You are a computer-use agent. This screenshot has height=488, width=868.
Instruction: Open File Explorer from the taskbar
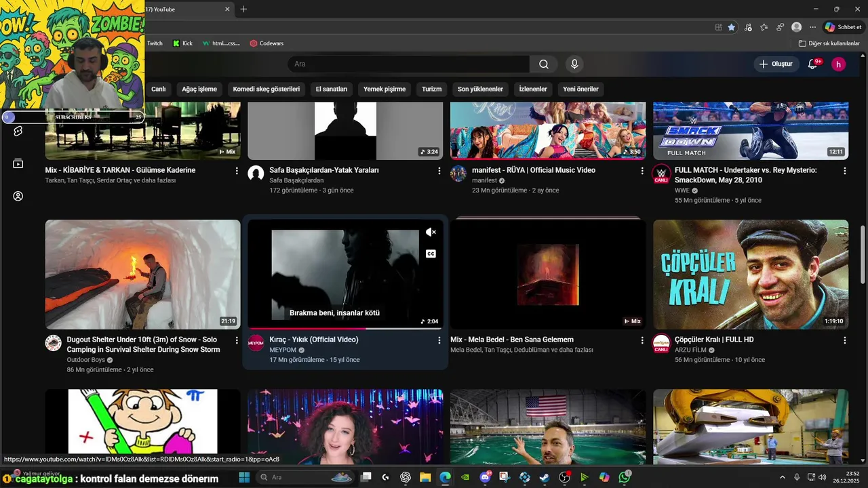pos(425,477)
